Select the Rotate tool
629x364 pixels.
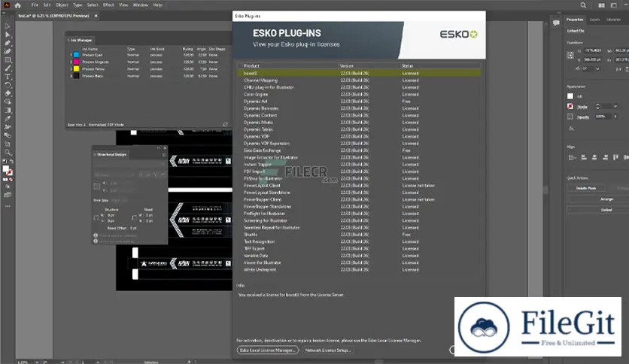(8, 85)
